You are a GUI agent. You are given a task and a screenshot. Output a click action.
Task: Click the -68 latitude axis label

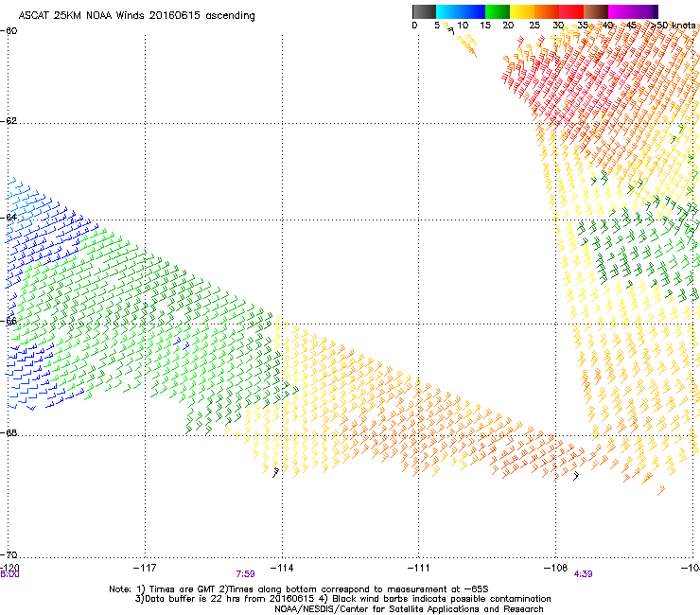(9, 432)
